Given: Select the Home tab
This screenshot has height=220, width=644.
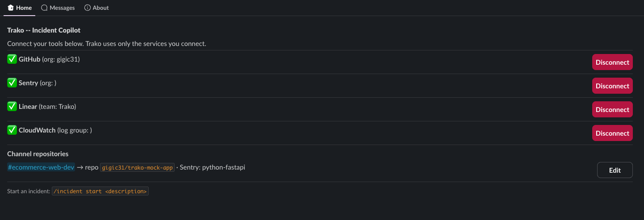Looking at the screenshot, I should (20, 8).
